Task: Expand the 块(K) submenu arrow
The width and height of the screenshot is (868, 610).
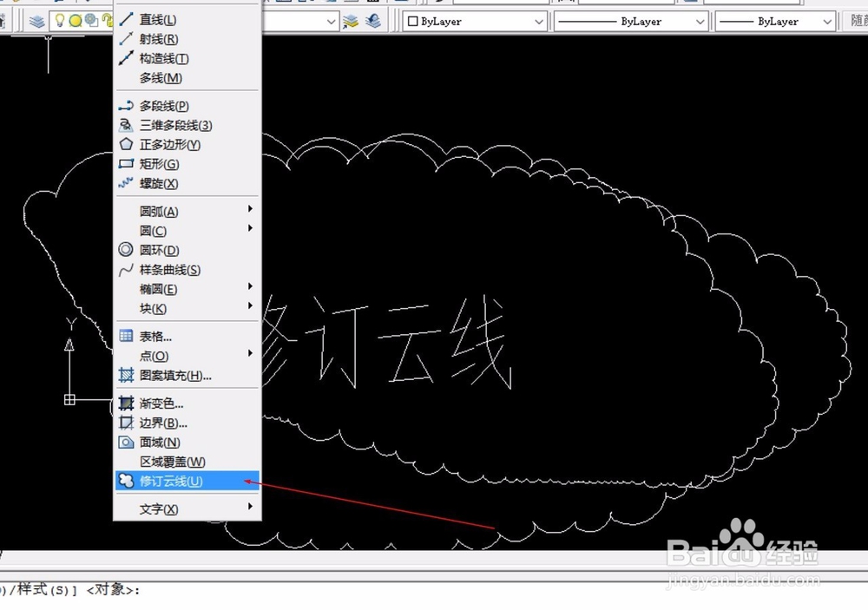Action: point(250,305)
